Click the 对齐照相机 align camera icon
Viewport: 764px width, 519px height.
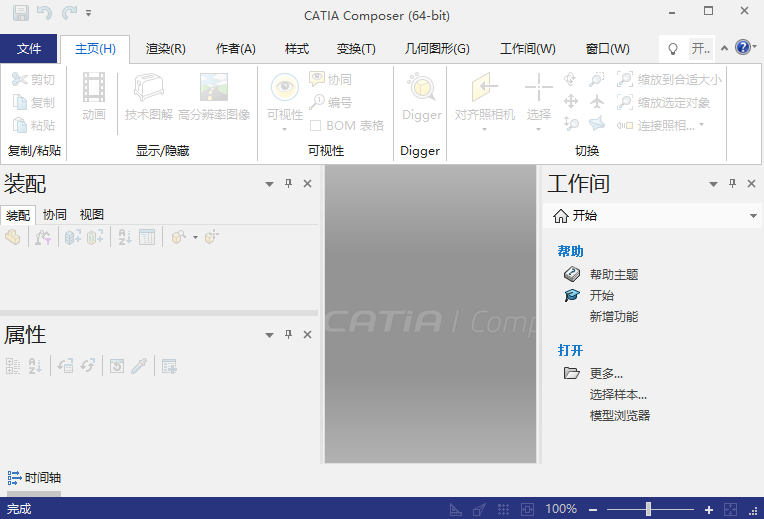pos(484,88)
